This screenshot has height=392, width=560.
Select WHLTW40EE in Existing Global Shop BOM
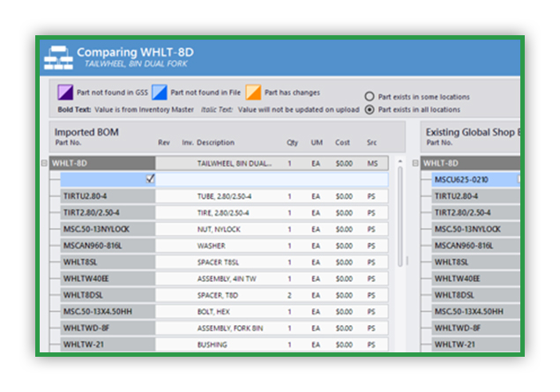tap(475, 278)
